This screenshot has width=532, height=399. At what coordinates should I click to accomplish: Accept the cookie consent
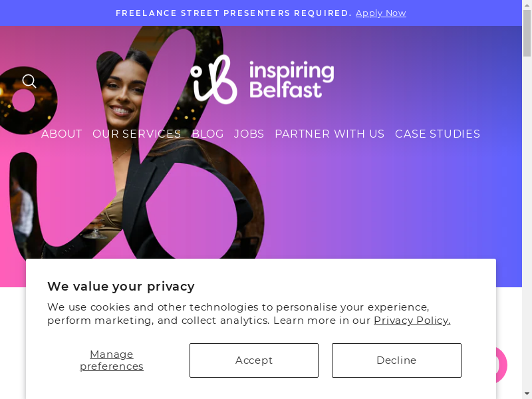coord(254,360)
